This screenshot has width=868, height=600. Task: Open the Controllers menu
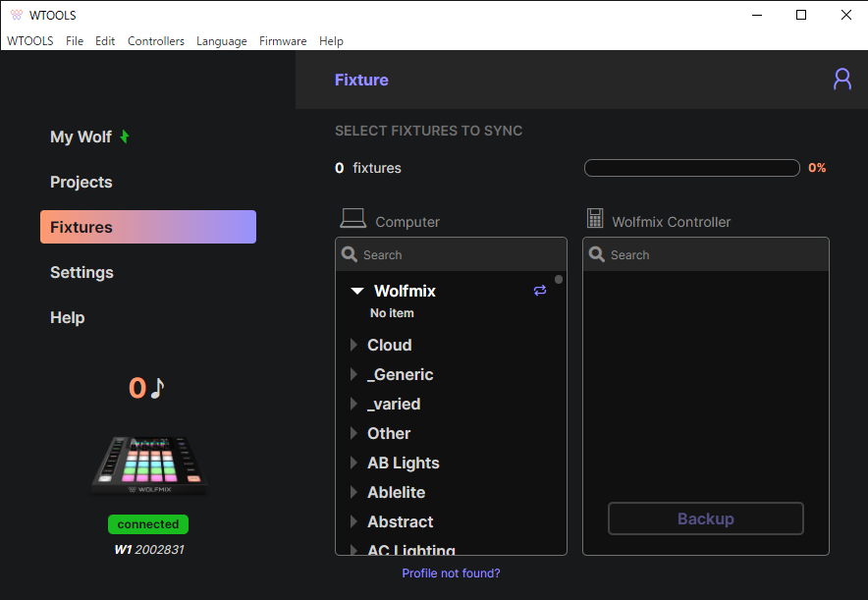coord(155,41)
